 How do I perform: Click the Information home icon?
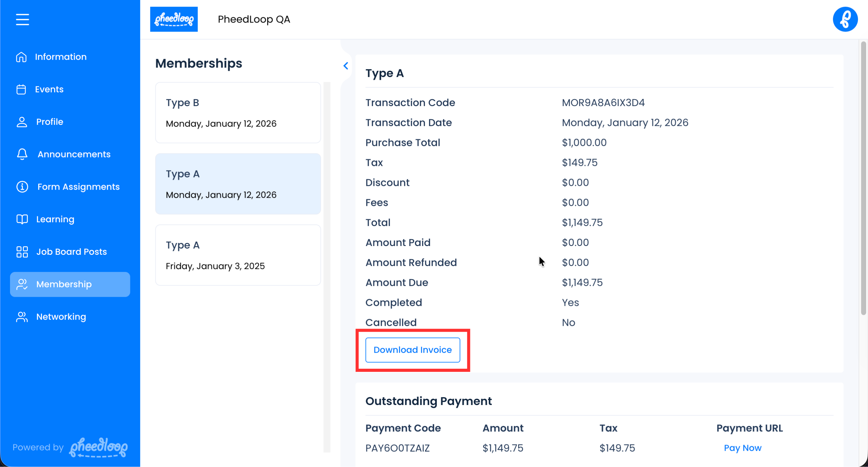21,57
